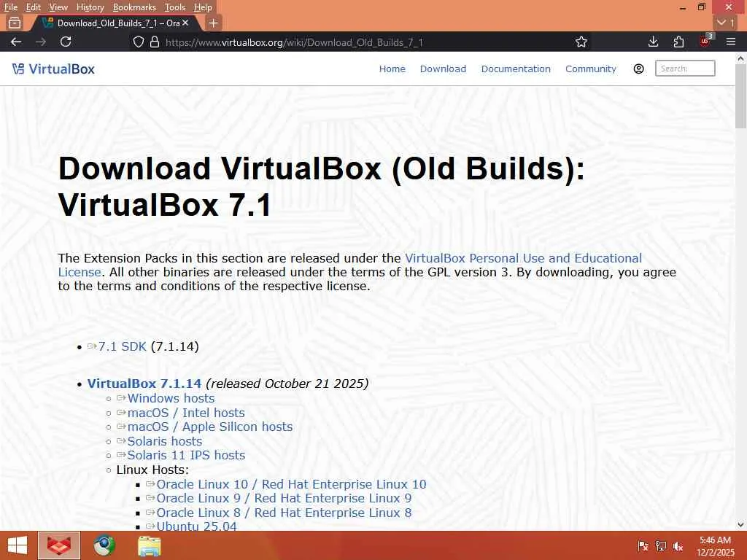This screenshot has width=747, height=560.
Task: Click the page scrollbar up arrow
Action: coord(741,58)
